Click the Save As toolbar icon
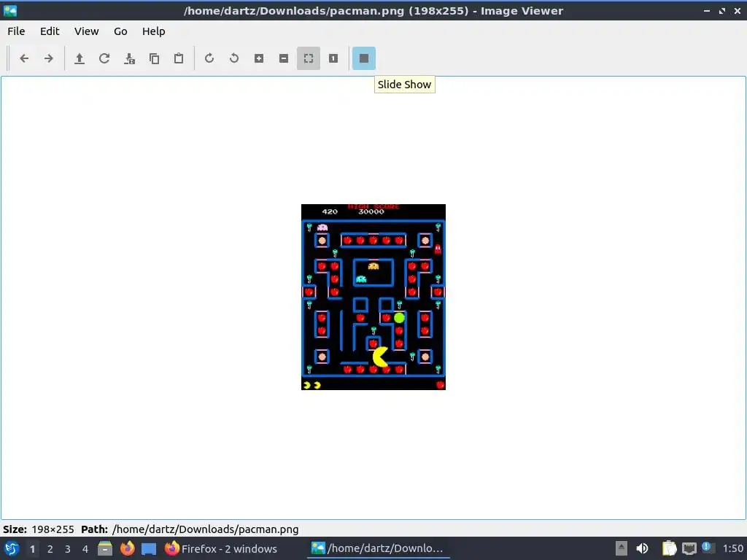The width and height of the screenshot is (747, 560). pyautogui.click(x=129, y=58)
